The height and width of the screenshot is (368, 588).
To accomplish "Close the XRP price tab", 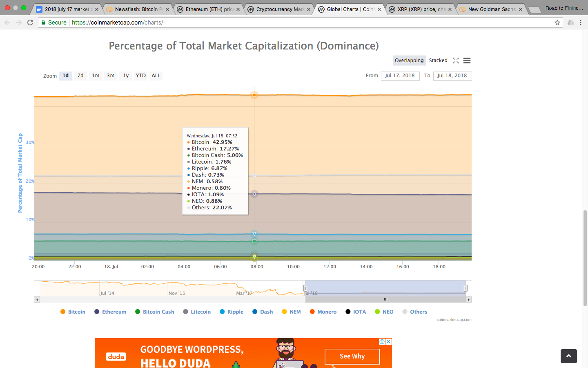I will [450, 9].
